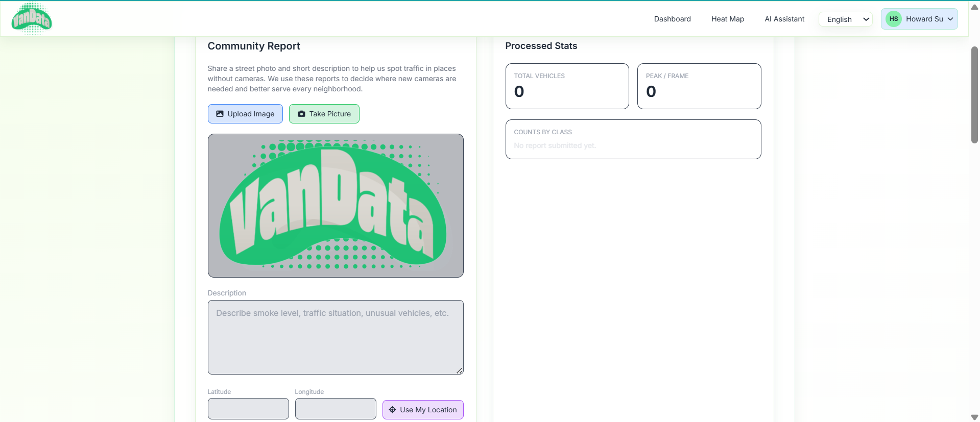
Task: Click the camera icon on Take Picture
Action: [302, 114]
